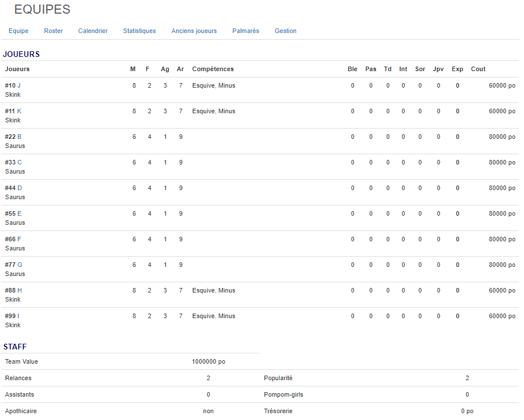Open Saurus player D, number 44
The image size is (524, 420).
pos(19,188)
